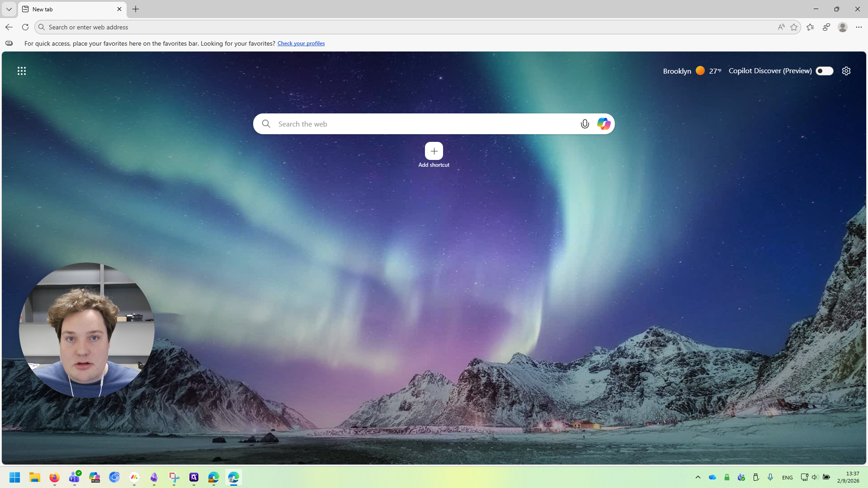Screen dimensions: 868x488
Task: Click the green padlock tray icon
Action: pos(727,477)
